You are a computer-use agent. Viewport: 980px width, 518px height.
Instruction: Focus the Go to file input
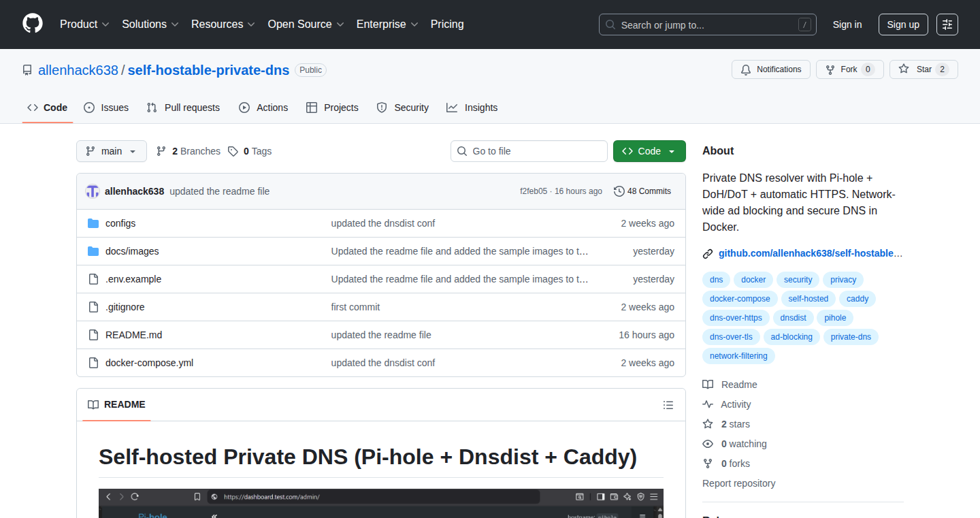coord(529,151)
